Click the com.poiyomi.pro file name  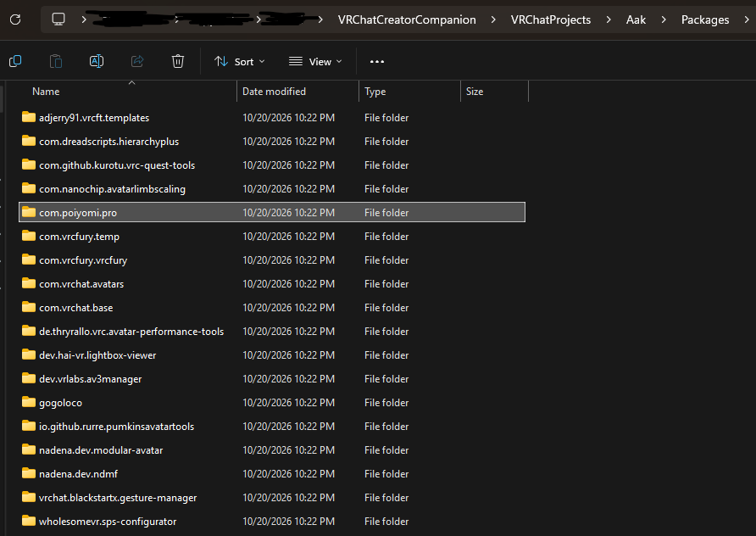coord(78,213)
